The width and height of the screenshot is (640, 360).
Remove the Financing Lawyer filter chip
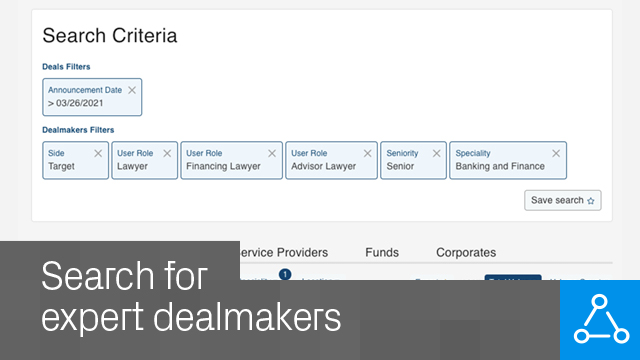click(x=272, y=153)
